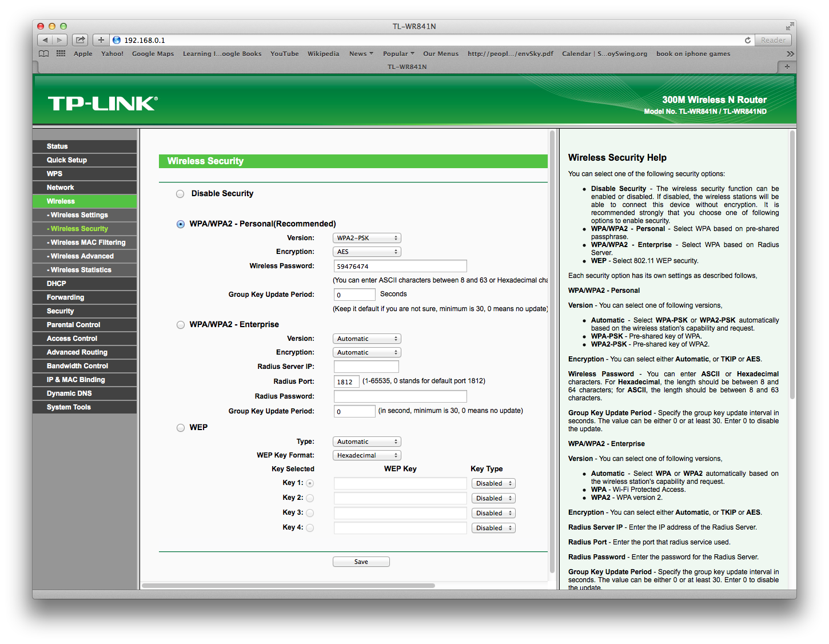Open the Apple bookmark
This screenshot has width=829, height=644.
click(x=83, y=54)
